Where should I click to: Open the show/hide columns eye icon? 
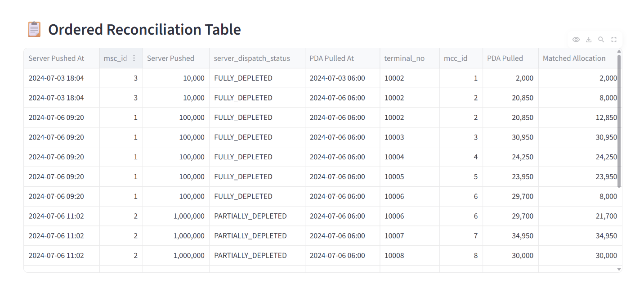click(x=576, y=40)
